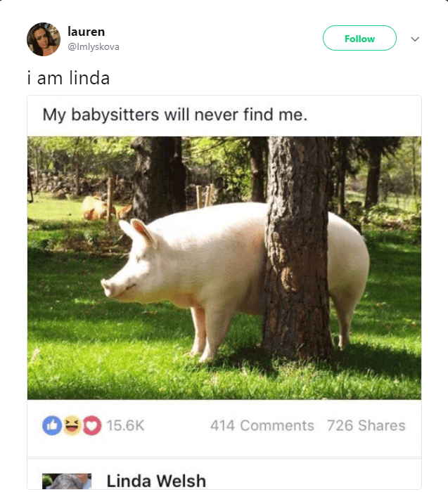
Task: Open the 414 Comments link
Action: coord(262,426)
